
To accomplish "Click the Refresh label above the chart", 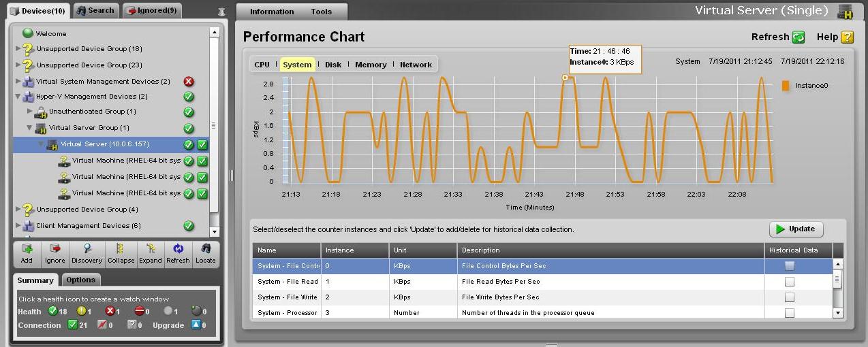I will 770,37.
